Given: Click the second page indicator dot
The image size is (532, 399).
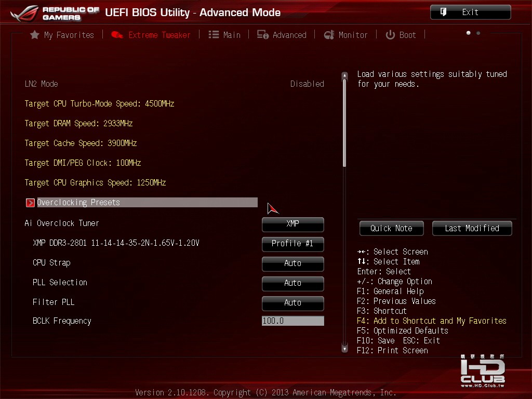Looking at the screenshot, I should [478, 33].
